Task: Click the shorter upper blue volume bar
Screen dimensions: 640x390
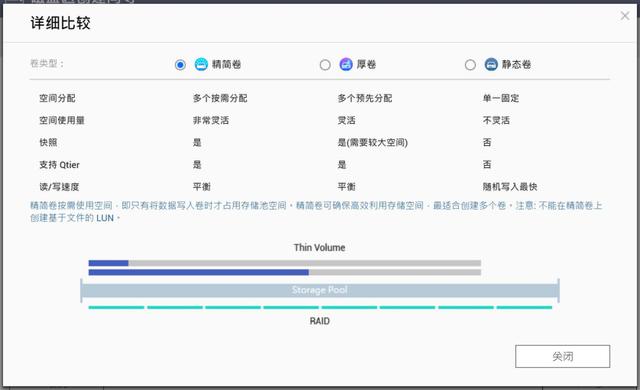Action: (109, 263)
